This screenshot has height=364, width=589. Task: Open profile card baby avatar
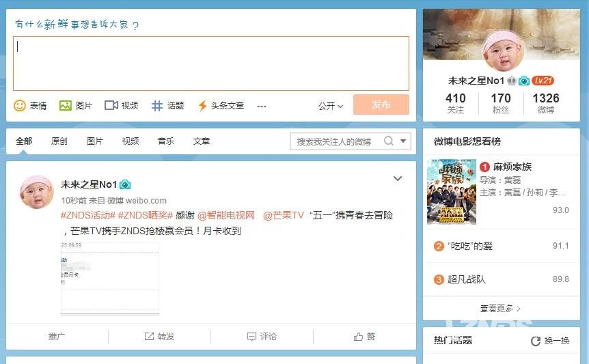coord(503,50)
